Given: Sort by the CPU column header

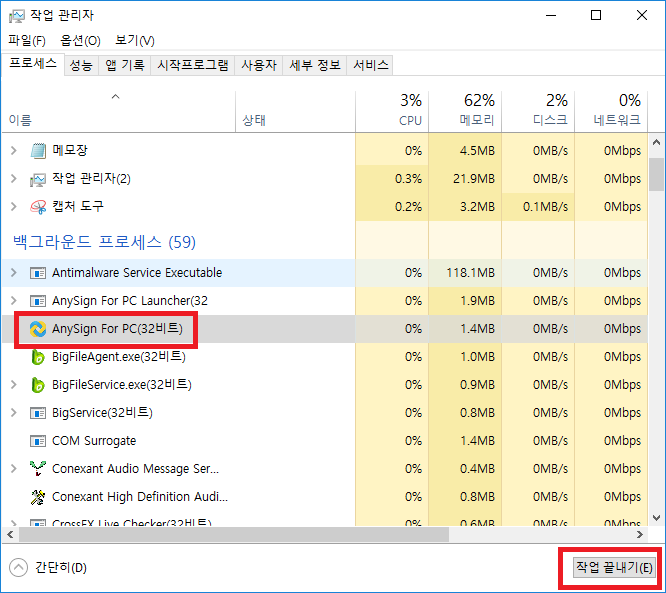Looking at the screenshot, I should [x=392, y=111].
